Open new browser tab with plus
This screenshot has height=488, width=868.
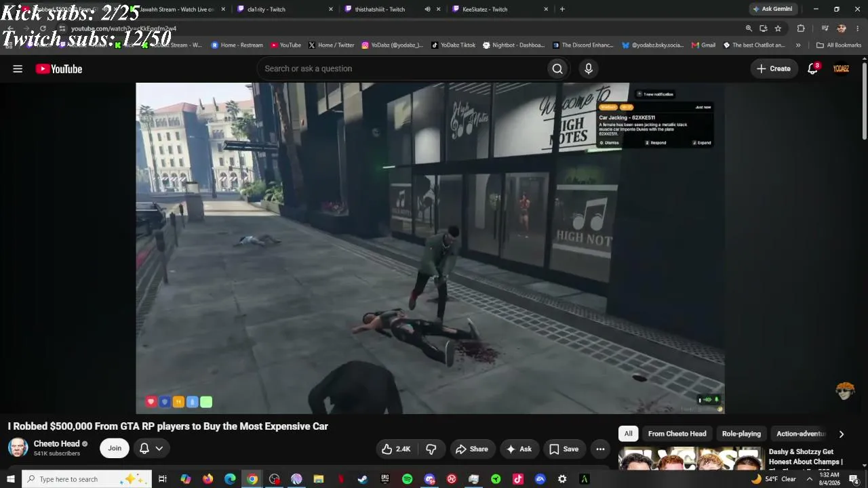562,9
